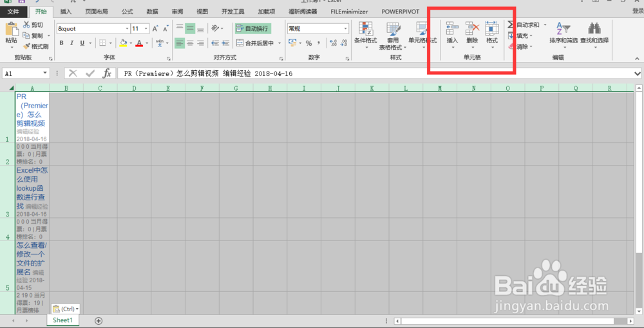Toggle top vertical alignment

click(x=180, y=28)
